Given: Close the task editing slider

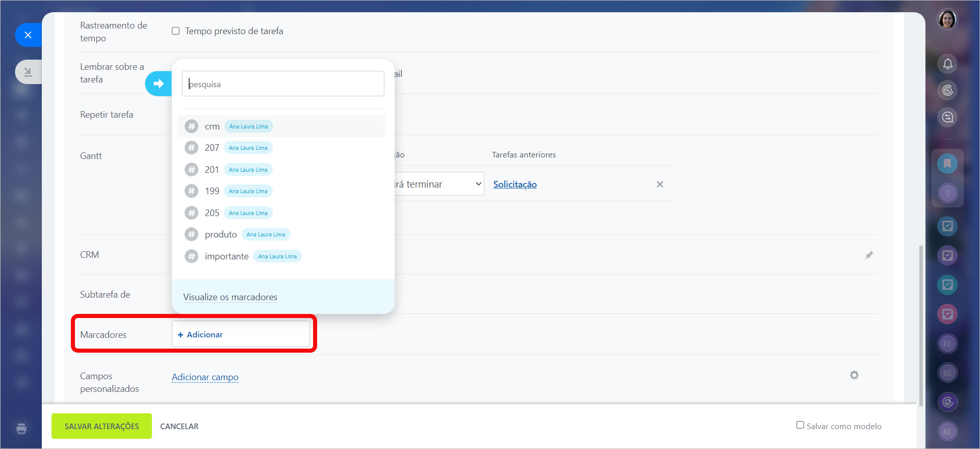Looking at the screenshot, I should coord(28,35).
